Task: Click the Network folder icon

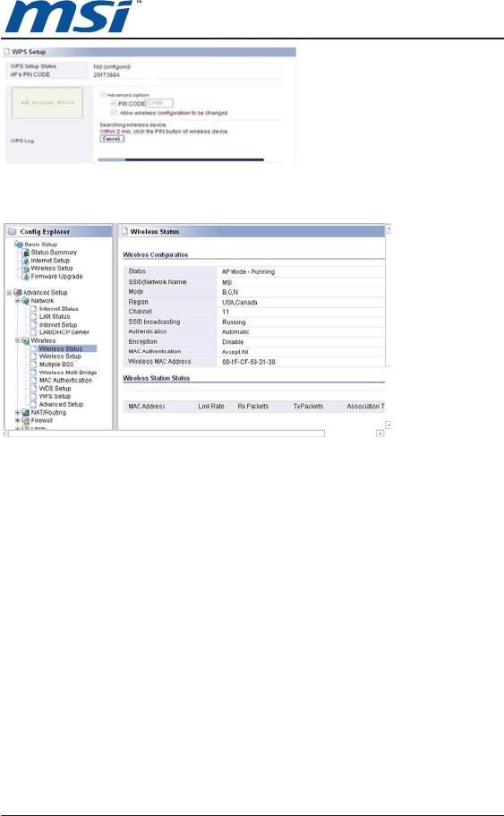Action: tap(25, 301)
